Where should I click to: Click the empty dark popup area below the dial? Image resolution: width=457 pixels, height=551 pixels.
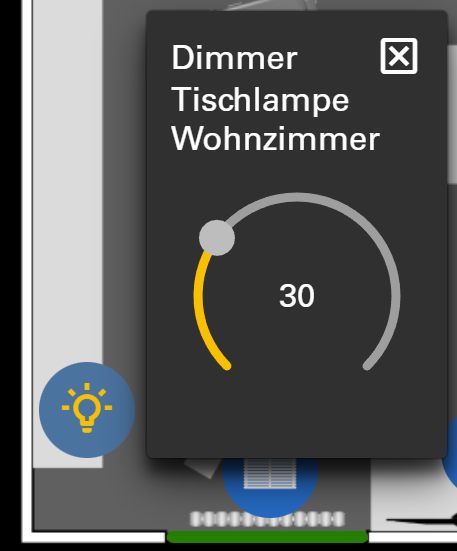click(x=297, y=415)
